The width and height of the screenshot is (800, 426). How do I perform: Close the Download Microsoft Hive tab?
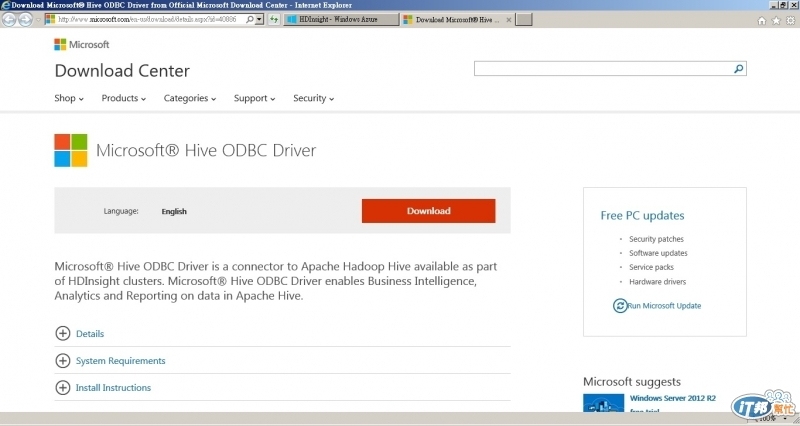point(508,20)
